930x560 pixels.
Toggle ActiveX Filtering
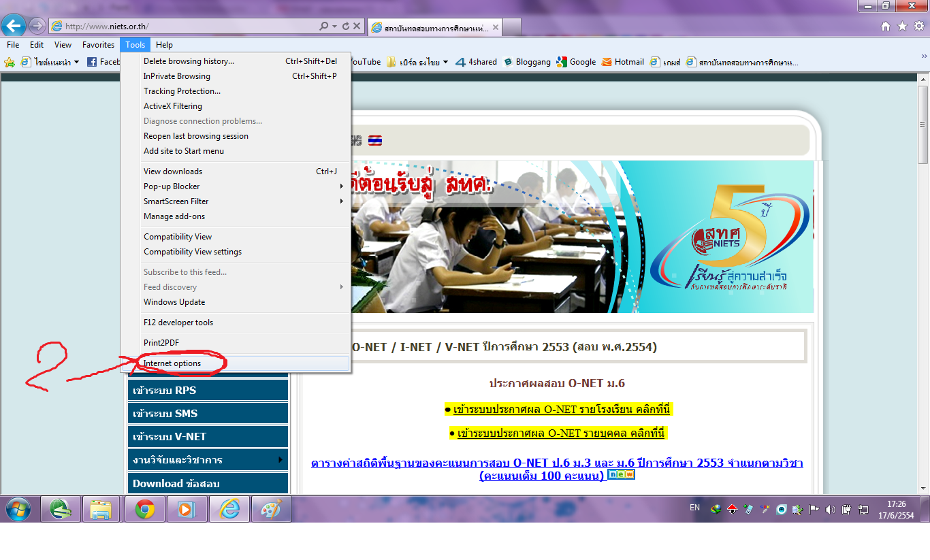236,106
